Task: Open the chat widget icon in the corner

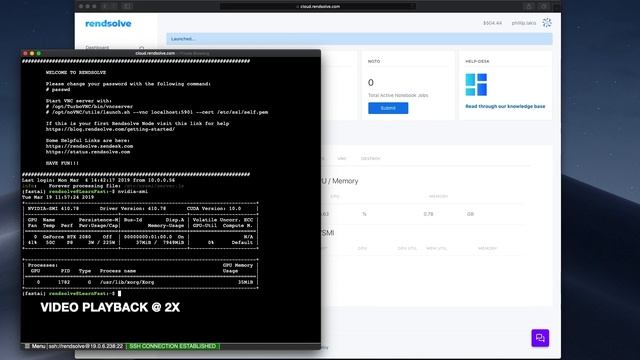Action: [540, 338]
